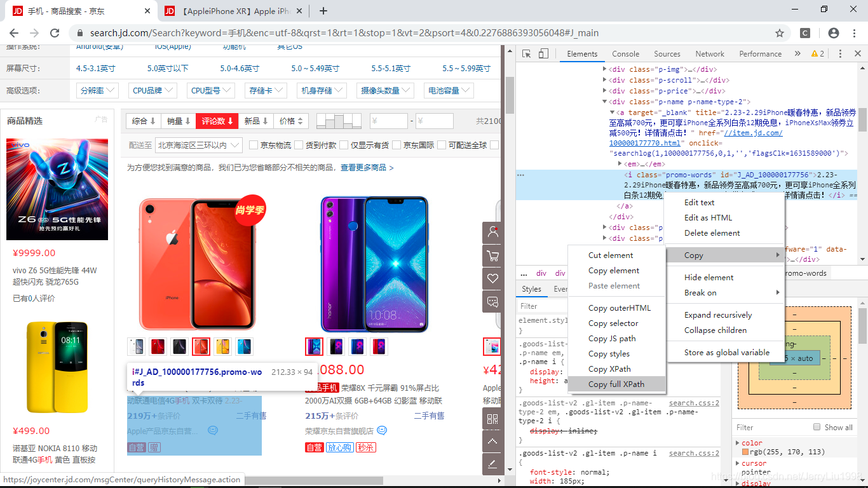Open the CPU型号 filter dropdown

click(x=211, y=91)
